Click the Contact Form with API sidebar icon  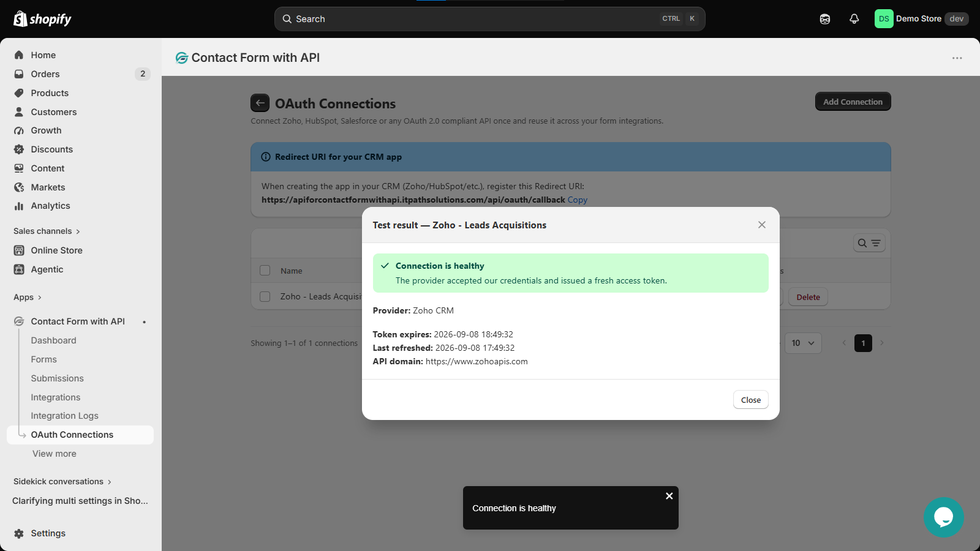click(x=19, y=321)
